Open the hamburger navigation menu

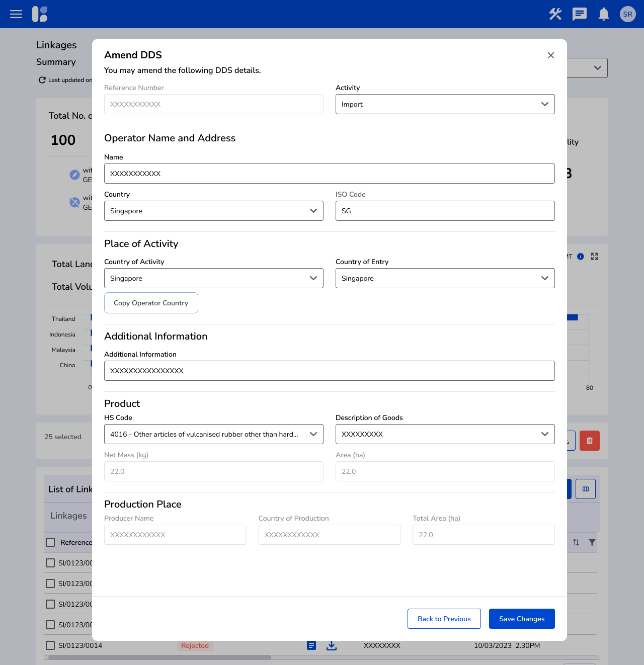point(16,14)
